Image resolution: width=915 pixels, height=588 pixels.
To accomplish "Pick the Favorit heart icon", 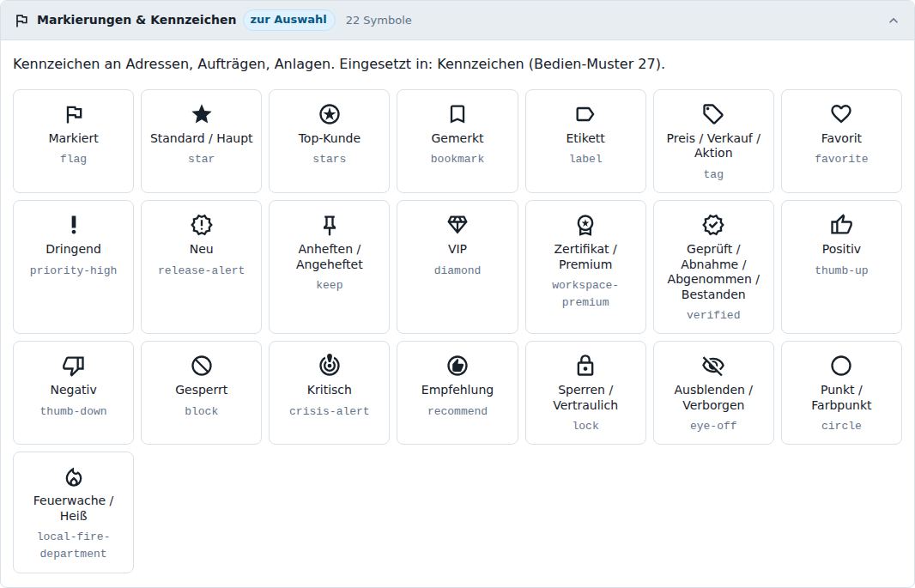I will click(x=841, y=114).
